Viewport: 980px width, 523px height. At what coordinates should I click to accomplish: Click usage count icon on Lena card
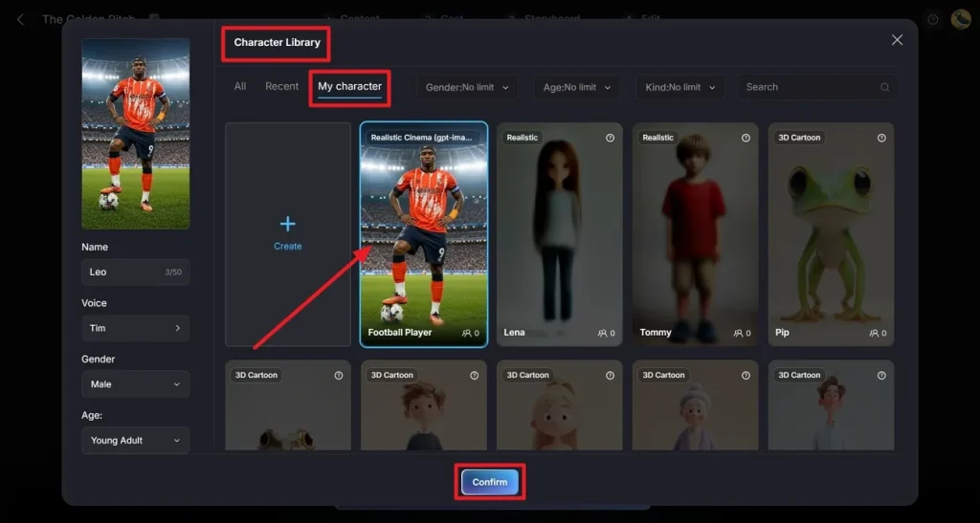pos(602,334)
